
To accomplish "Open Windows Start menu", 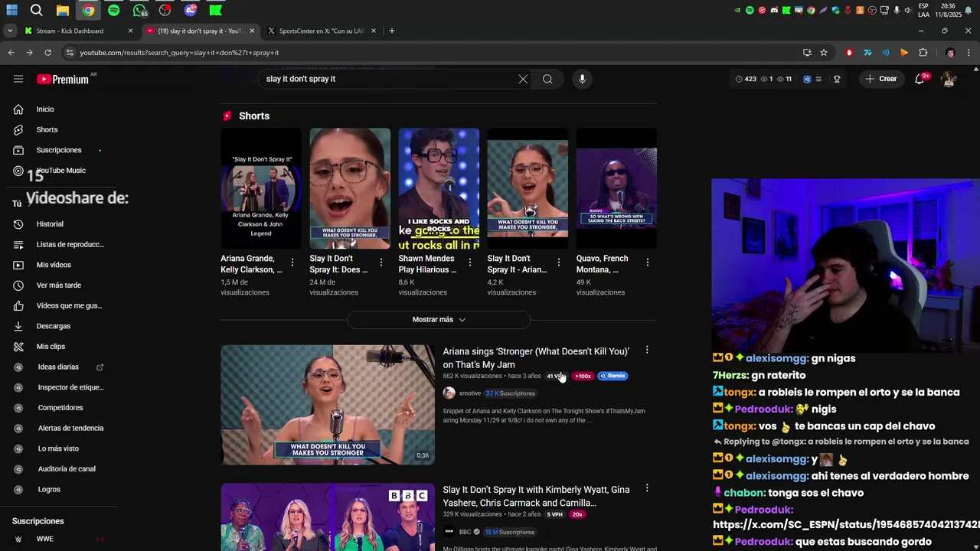I will [x=11, y=10].
